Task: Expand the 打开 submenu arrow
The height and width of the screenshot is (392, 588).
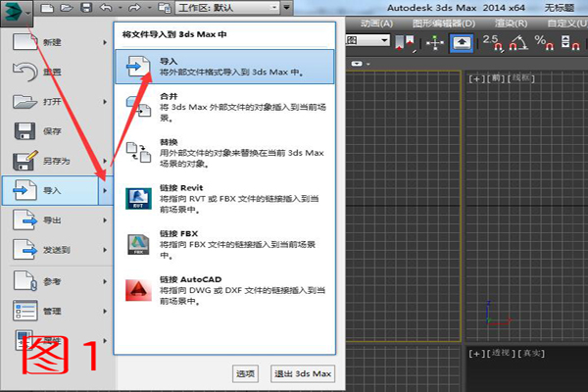Action: [x=105, y=102]
